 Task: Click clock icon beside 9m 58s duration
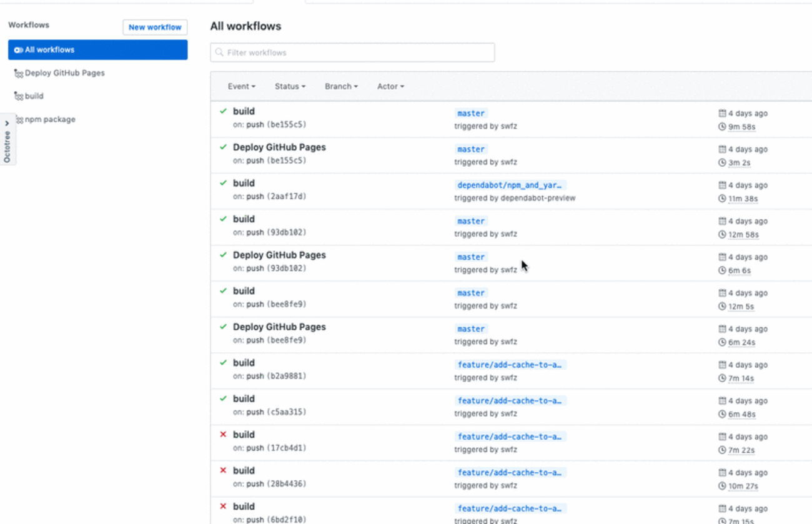[x=722, y=127]
